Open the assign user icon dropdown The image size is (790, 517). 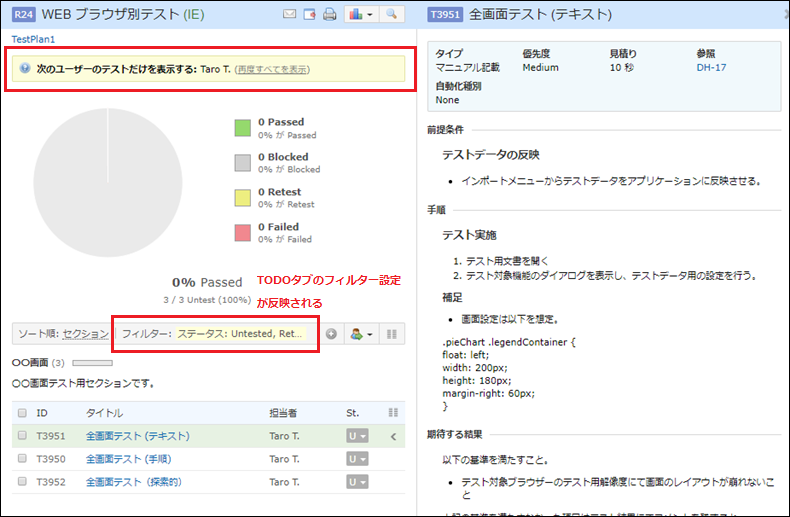(358, 334)
